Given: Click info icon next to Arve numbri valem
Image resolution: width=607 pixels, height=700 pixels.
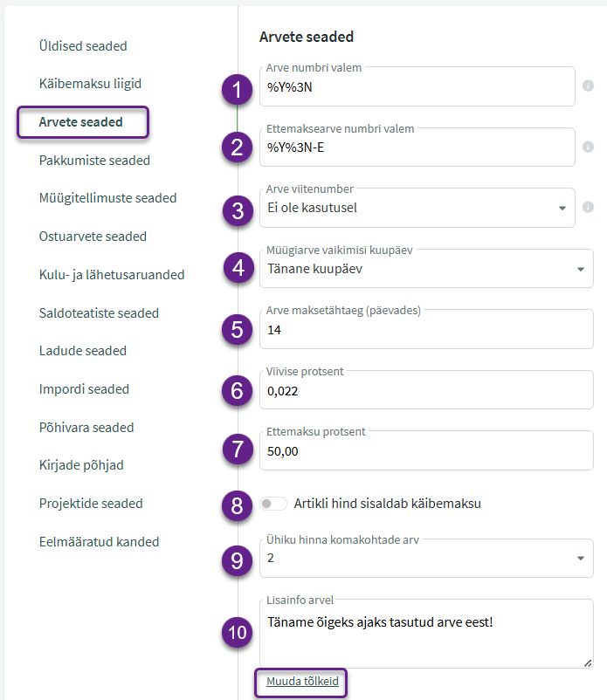Looking at the screenshot, I should [x=588, y=86].
